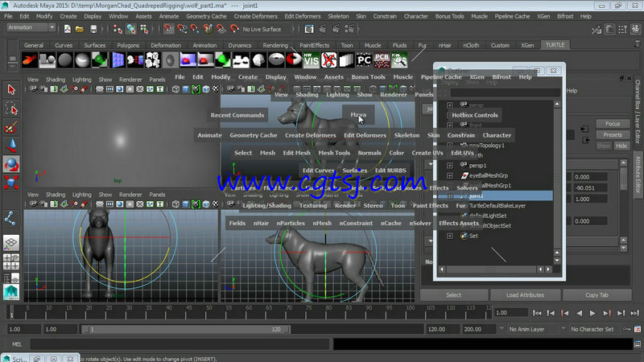Switch to the TURTLE shelf tab
The height and width of the screenshot is (362, 644).
(555, 45)
